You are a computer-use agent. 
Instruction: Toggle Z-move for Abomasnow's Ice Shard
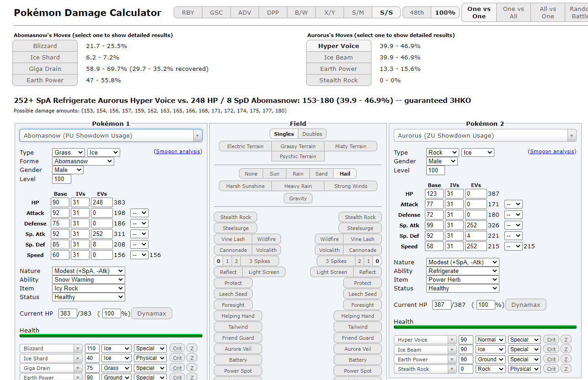(x=192, y=358)
